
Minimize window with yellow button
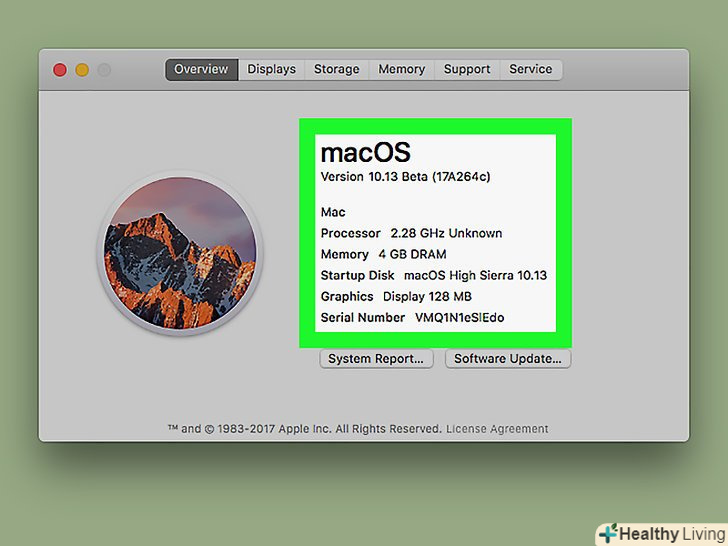point(82,70)
